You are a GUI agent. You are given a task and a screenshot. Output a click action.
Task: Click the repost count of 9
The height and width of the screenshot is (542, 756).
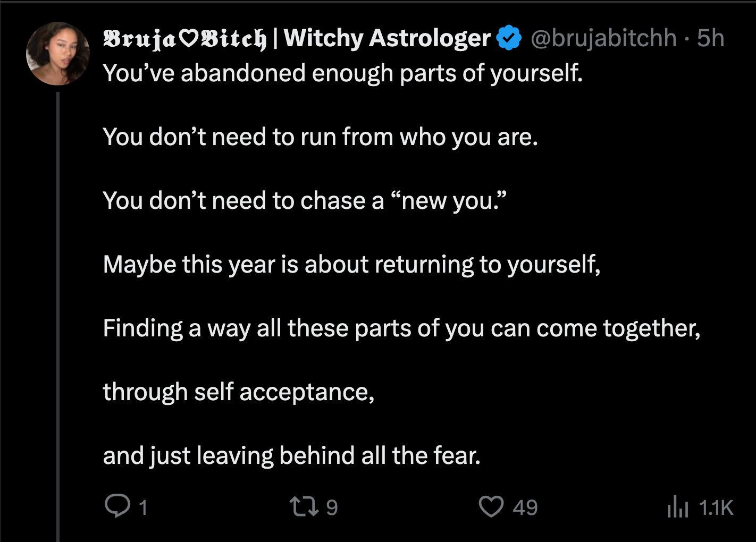tap(331, 507)
